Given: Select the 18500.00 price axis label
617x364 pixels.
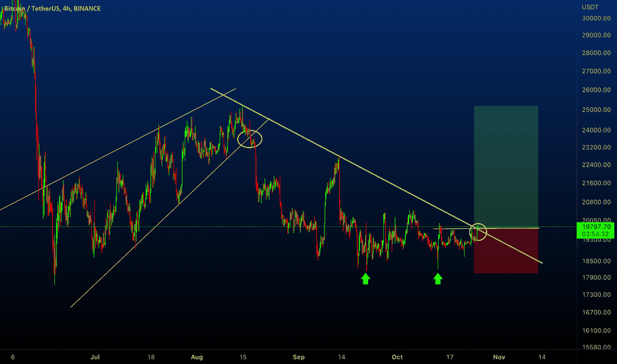Looking at the screenshot, I should coord(596,261).
